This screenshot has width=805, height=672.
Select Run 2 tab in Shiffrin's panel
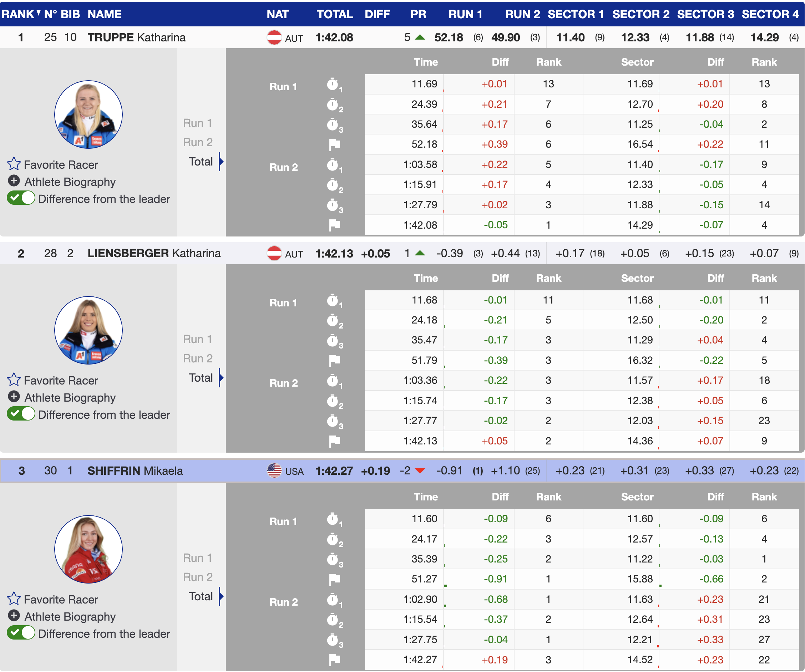197,577
